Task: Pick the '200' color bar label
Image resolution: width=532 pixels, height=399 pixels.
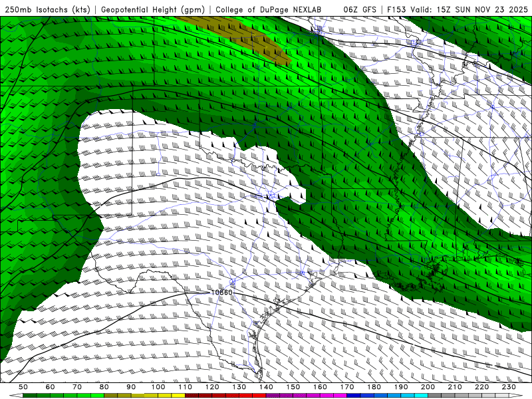Action: [x=428, y=387]
